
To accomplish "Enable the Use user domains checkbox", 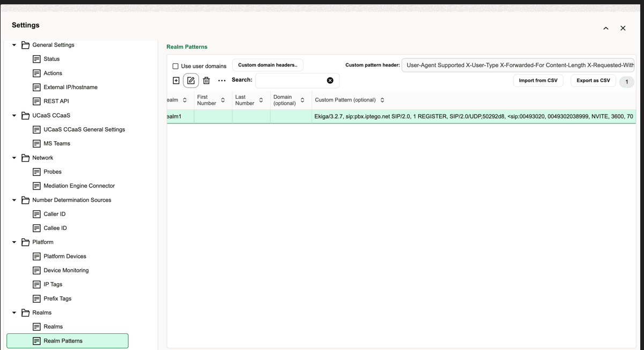I will 175,65.
